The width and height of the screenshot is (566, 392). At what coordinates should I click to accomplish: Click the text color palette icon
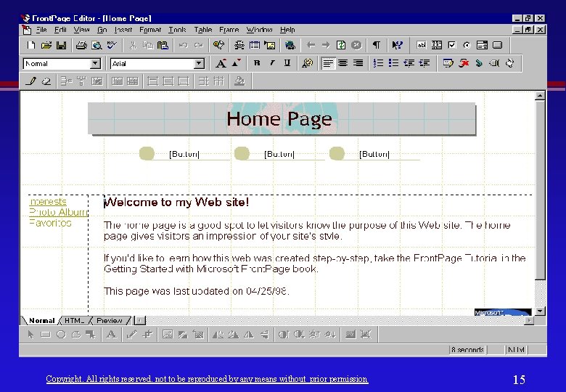(x=307, y=63)
